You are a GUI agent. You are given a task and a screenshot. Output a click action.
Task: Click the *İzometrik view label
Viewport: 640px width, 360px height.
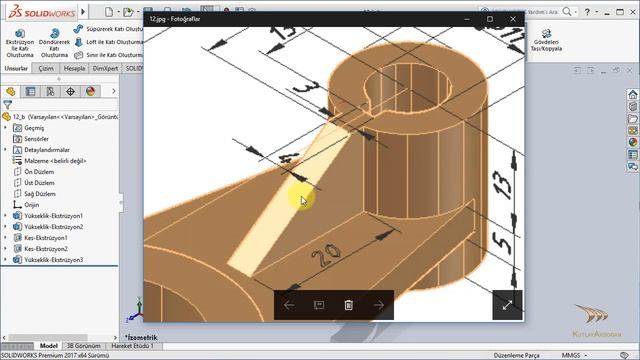tap(141, 338)
